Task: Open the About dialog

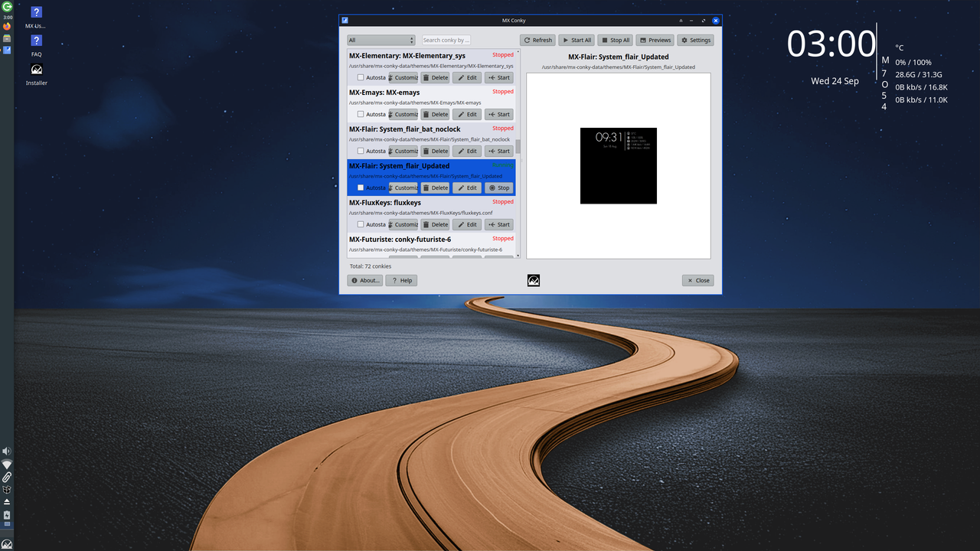Action: click(365, 281)
